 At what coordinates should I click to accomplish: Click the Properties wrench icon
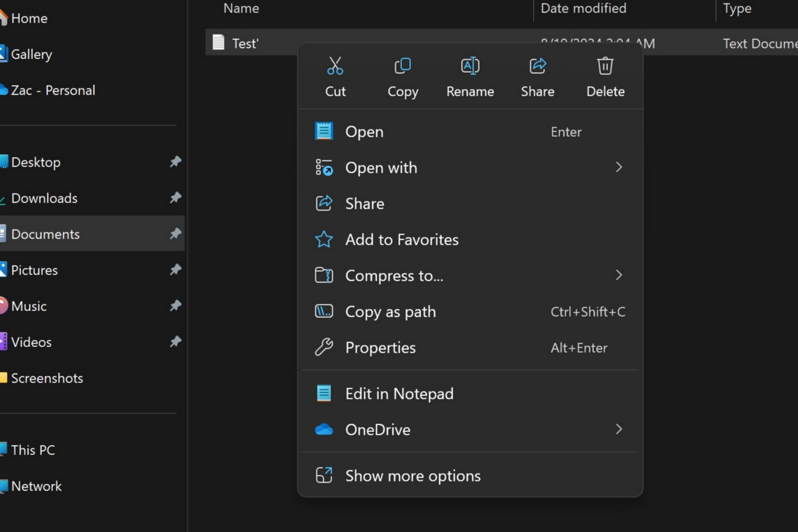coord(324,347)
